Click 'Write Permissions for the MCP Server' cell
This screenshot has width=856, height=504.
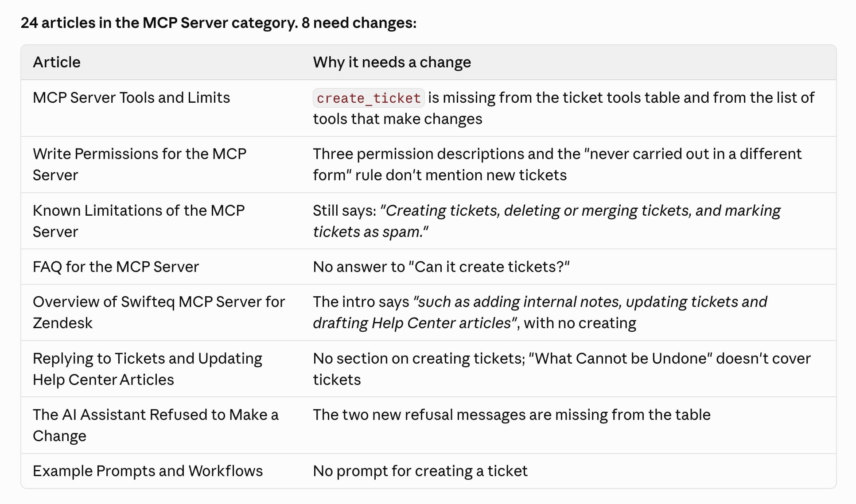click(x=140, y=164)
